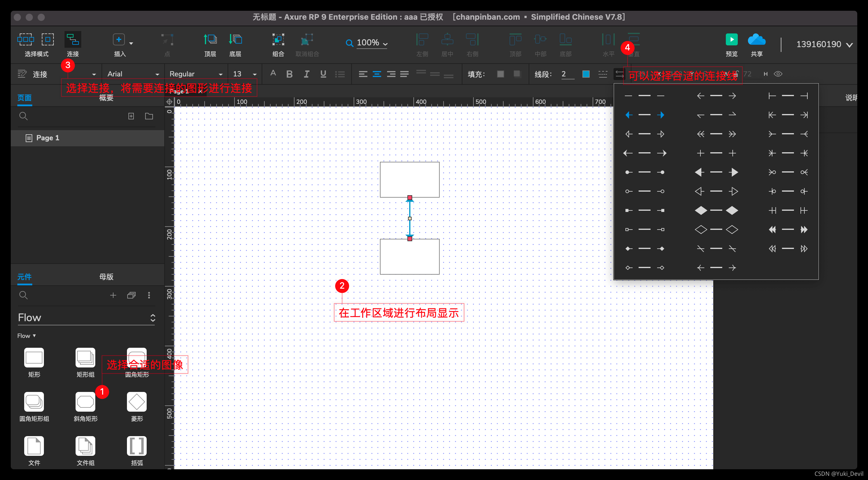Image resolution: width=868 pixels, height=480 pixels.
Task: Click the 共享 cloud share icon
Action: tap(757, 40)
